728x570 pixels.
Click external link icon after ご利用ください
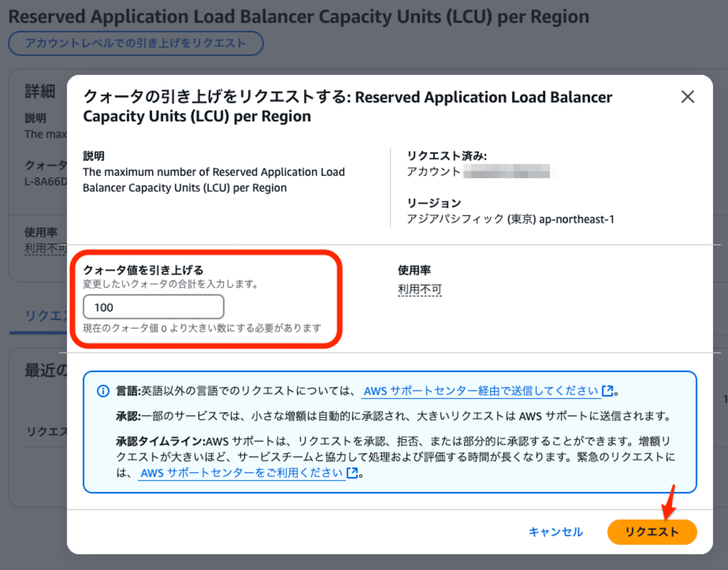click(x=352, y=473)
